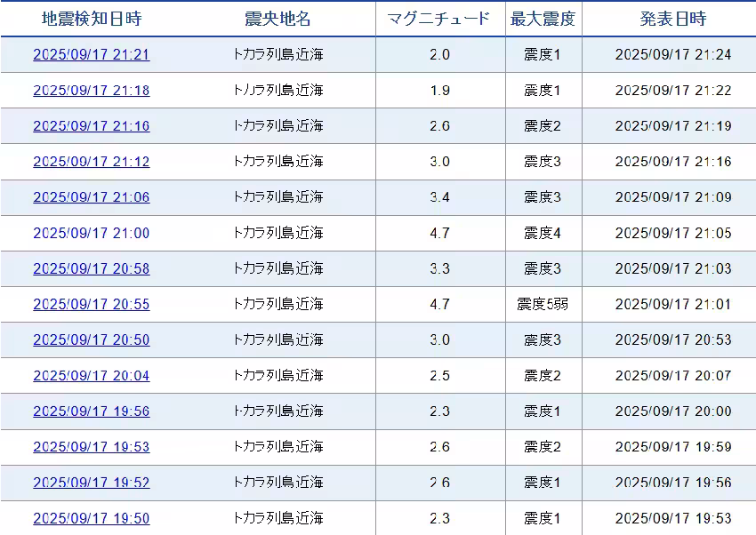Open the 2025/09/17 21:12 earthquake link
Screen dimensions: 756x535
(91, 162)
